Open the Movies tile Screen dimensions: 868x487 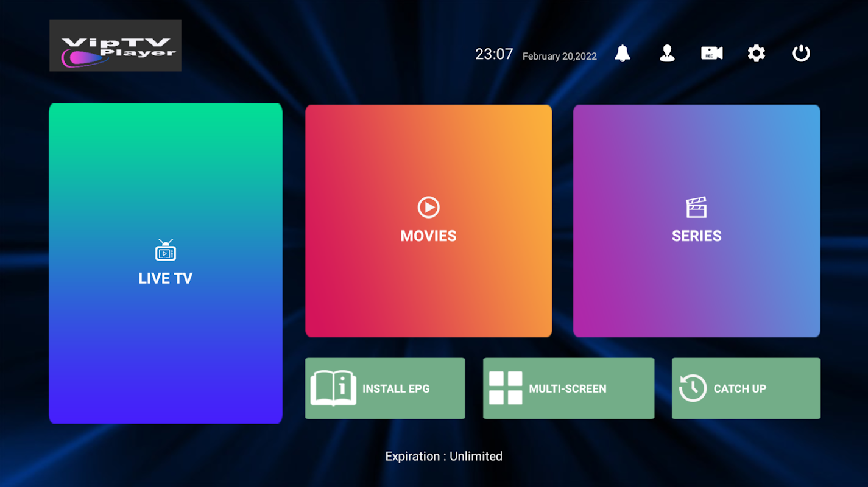[x=428, y=221]
